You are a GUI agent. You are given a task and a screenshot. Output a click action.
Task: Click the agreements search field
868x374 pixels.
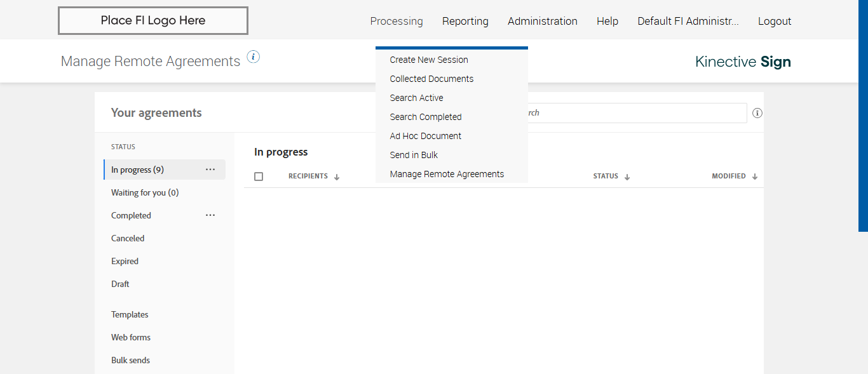point(635,113)
